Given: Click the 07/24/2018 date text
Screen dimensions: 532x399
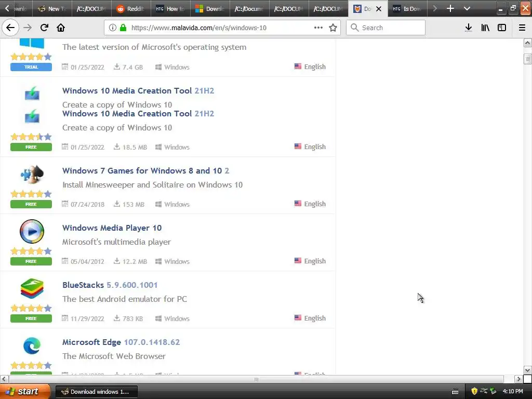Looking at the screenshot, I should click(87, 204).
